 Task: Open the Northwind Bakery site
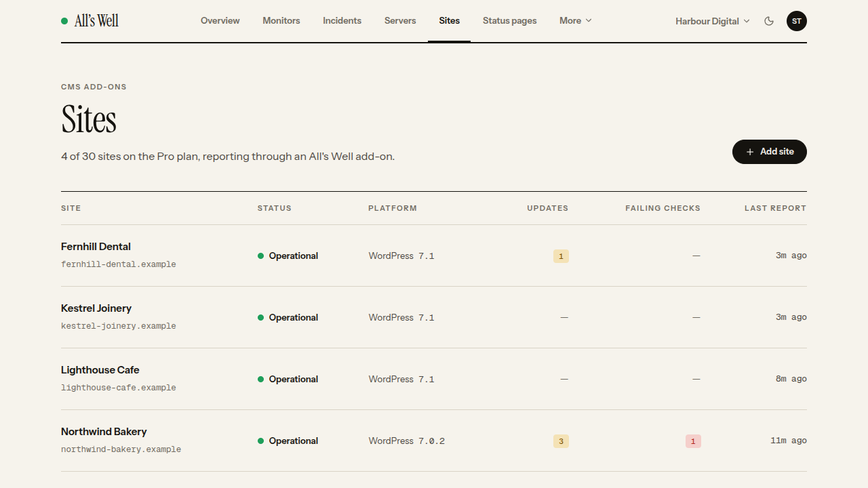coord(104,432)
